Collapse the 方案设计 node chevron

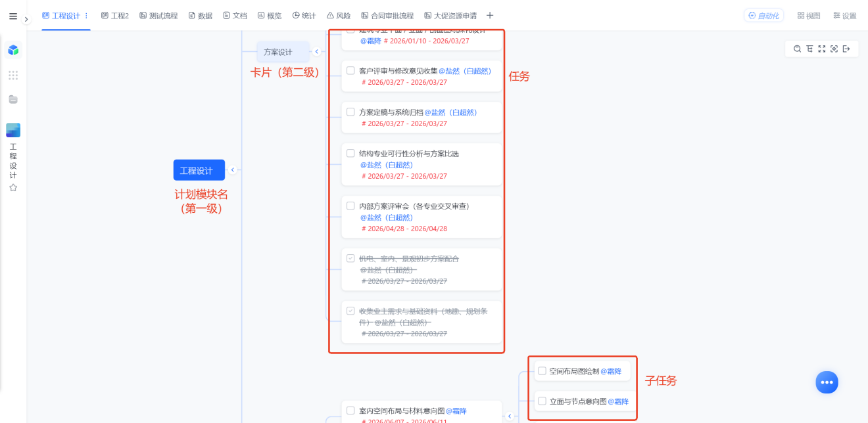tap(317, 52)
